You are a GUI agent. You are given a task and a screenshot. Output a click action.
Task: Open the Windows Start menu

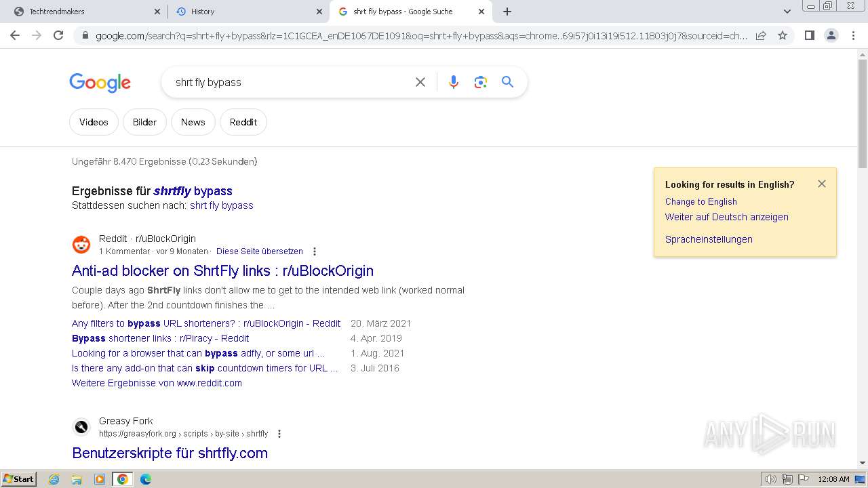click(x=18, y=479)
